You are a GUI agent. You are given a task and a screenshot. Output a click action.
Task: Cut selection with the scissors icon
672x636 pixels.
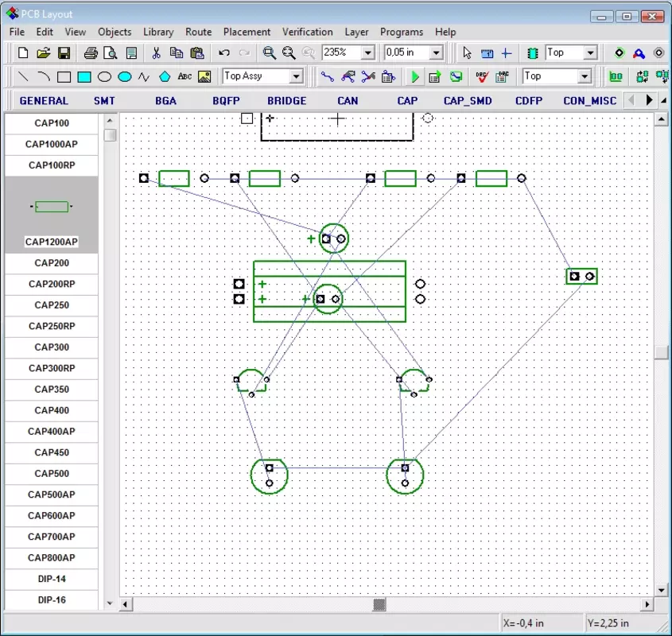pyautogui.click(x=156, y=52)
